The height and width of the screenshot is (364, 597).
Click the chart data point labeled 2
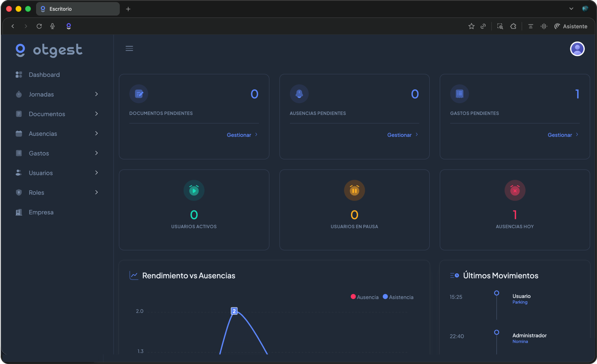(x=234, y=311)
